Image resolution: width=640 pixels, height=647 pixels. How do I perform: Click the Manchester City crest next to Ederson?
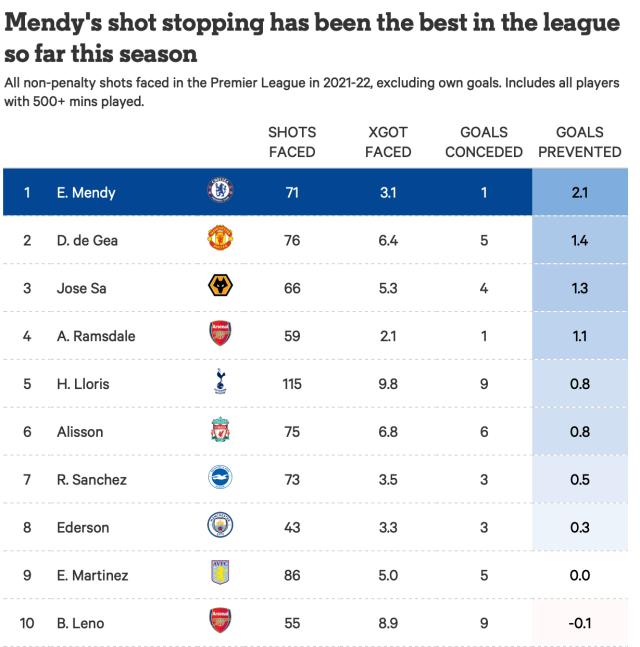pos(218,527)
